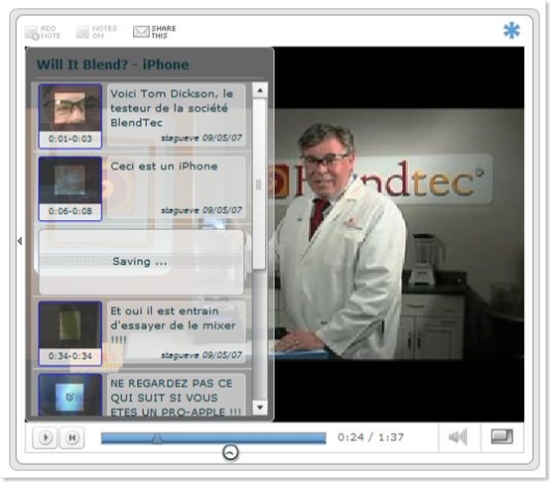550x482 pixels.
Task: Play the video with the play button
Action: [45, 437]
